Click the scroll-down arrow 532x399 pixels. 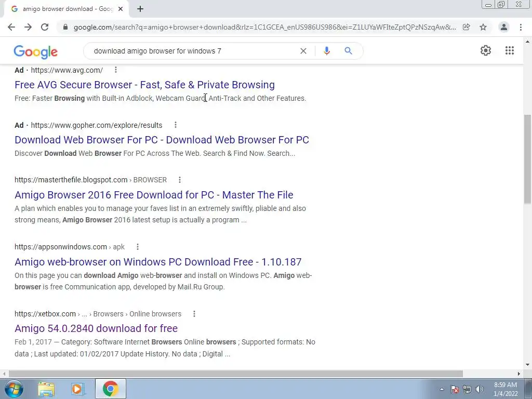click(527, 365)
